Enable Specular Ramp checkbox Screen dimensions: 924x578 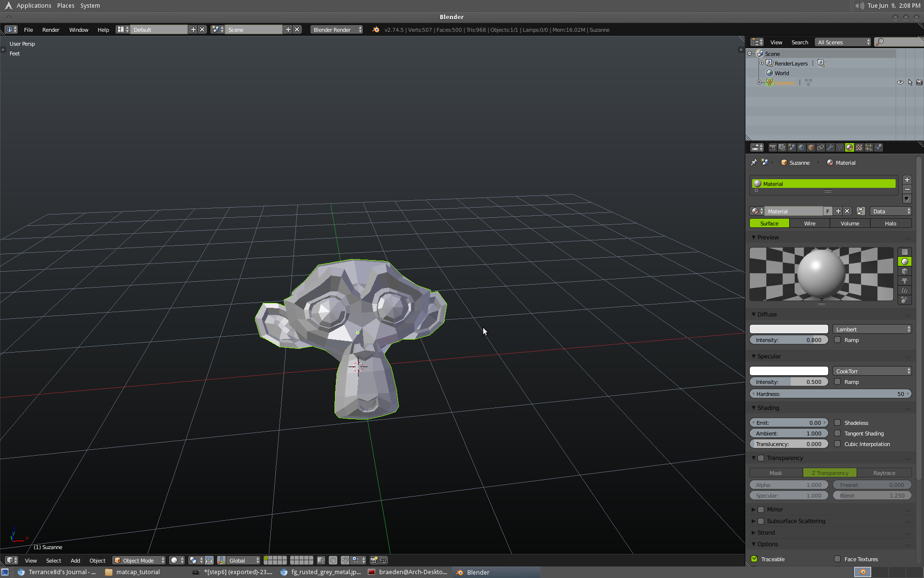(x=837, y=381)
